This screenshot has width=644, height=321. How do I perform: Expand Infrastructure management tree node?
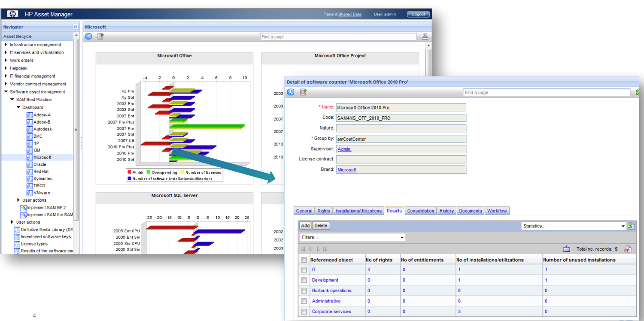coord(6,45)
